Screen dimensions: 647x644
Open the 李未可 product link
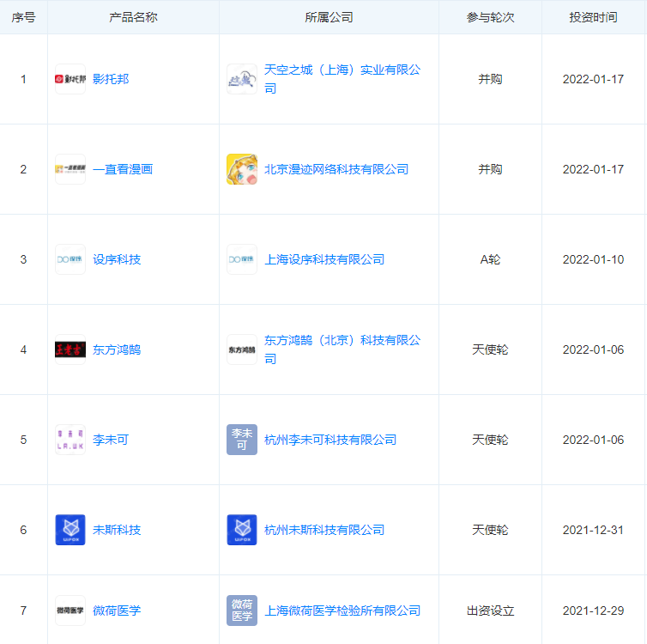coord(111,440)
